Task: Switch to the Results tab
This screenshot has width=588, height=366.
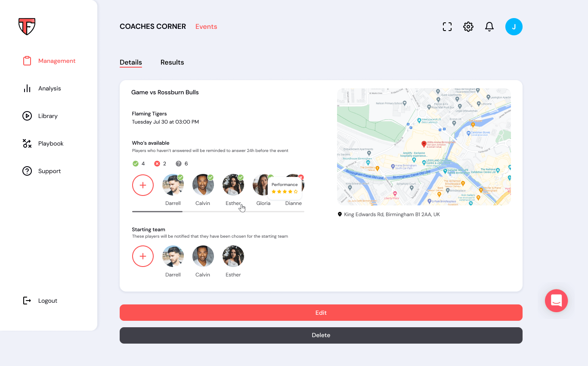Action: 172,62
